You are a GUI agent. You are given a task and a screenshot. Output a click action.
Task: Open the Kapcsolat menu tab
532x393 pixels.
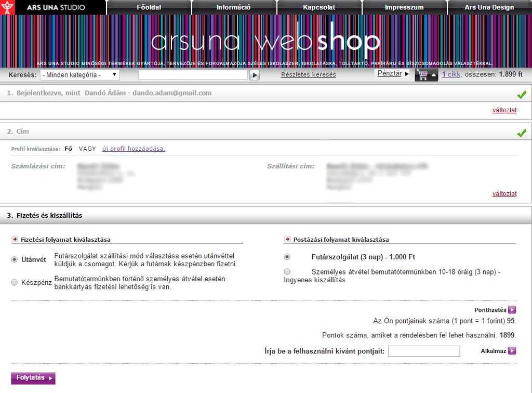pos(319,7)
